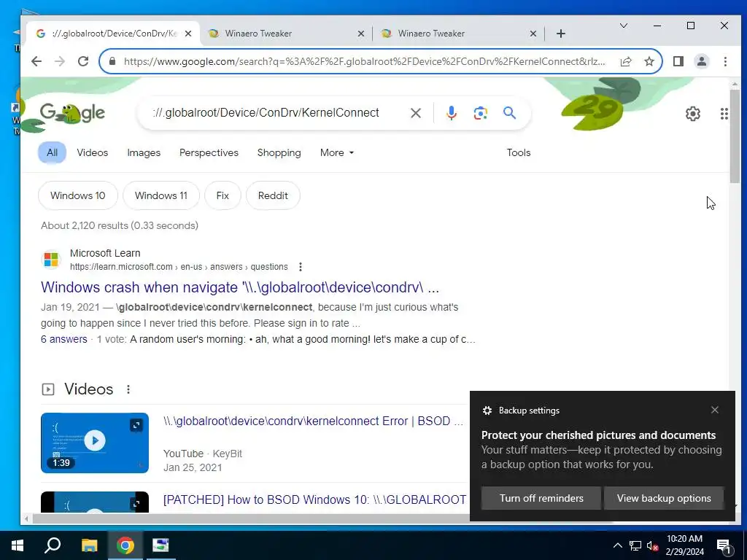
Task: Reload the Google search page
Action: tap(83, 61)
